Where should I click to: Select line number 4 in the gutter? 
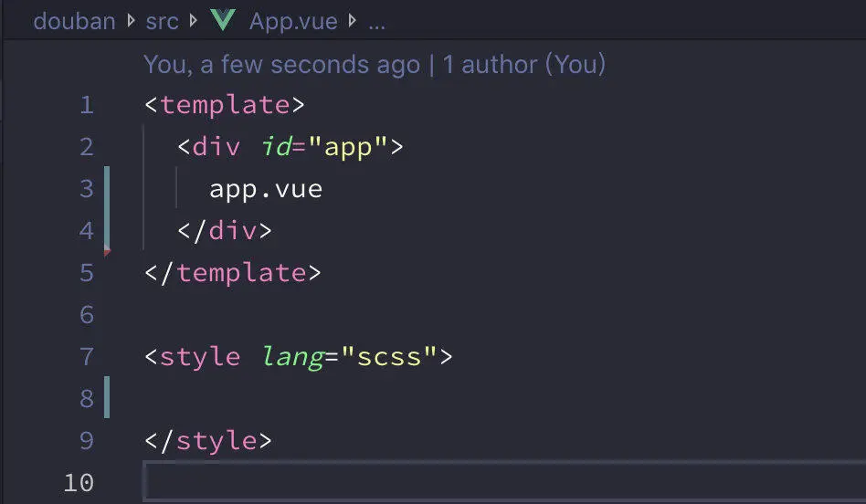(87, 231)
